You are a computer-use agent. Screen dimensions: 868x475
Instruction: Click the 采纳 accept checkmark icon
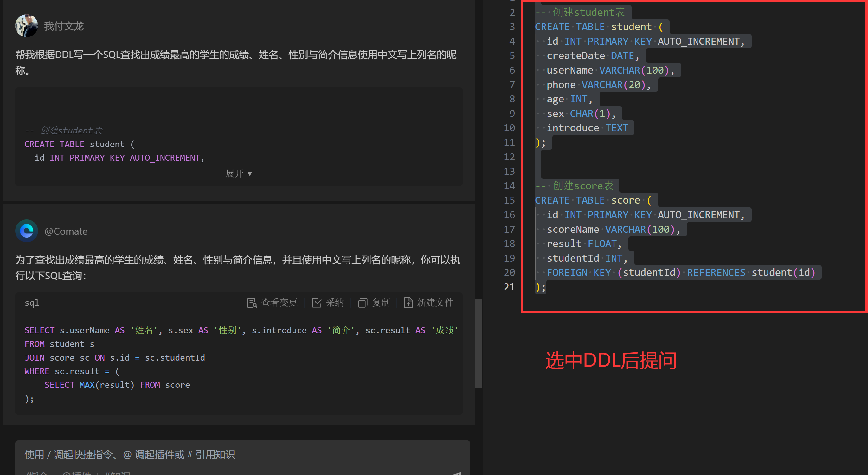pyautogui.click(x=316, y=303)
